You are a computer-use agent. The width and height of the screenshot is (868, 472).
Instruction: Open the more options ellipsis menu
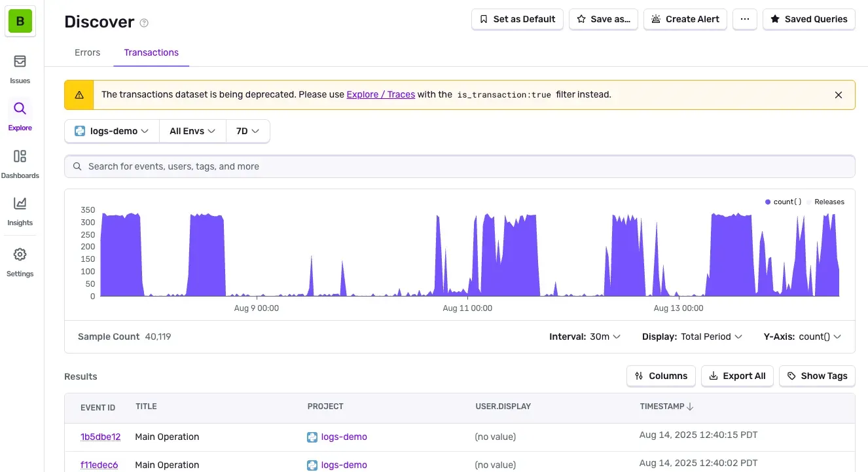pos(744,19)
